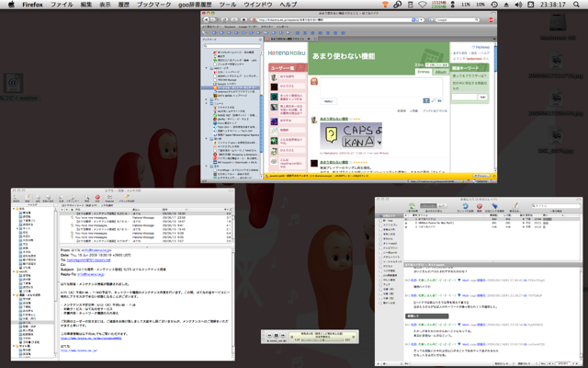Click the Add button in the keyword box

[x=482, y=97]
